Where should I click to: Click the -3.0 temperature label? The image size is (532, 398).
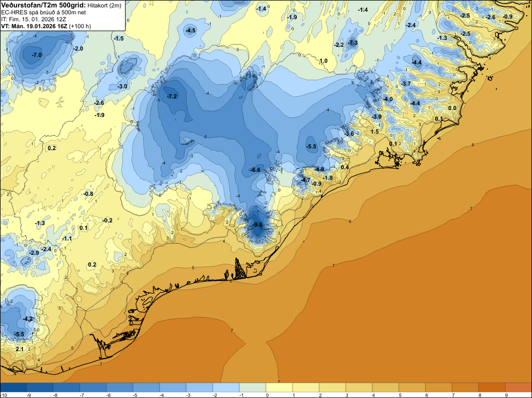122,87
